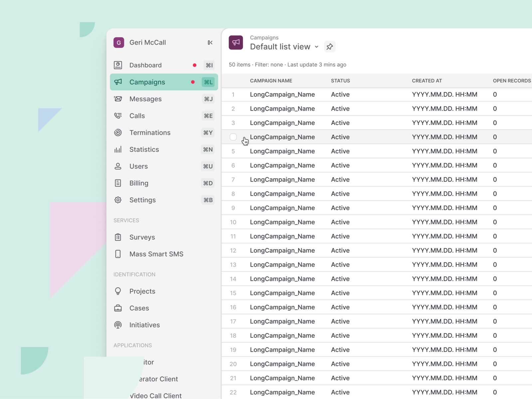Select campaign row number 1
This screenshot has height=399, width=532.
233,94
